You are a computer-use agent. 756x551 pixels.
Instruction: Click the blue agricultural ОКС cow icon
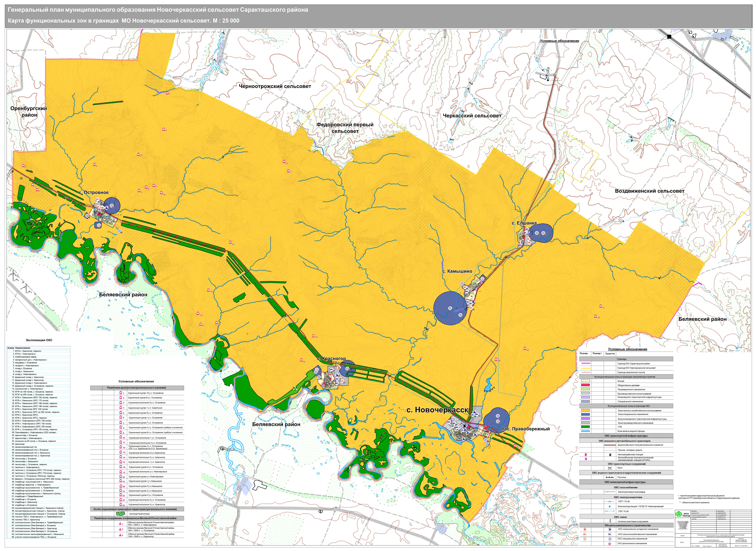tap(610, 534)
